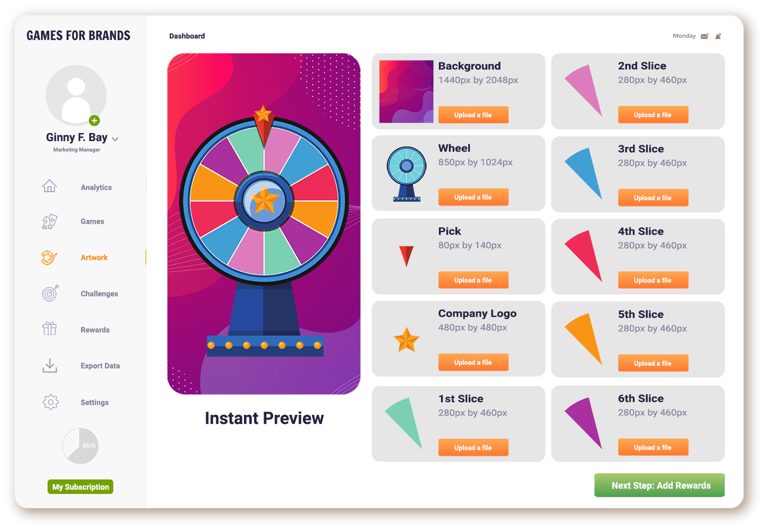Open the mail envelope icon in header
The height and width of the screenshot is (532, 767).
(705, 36)
